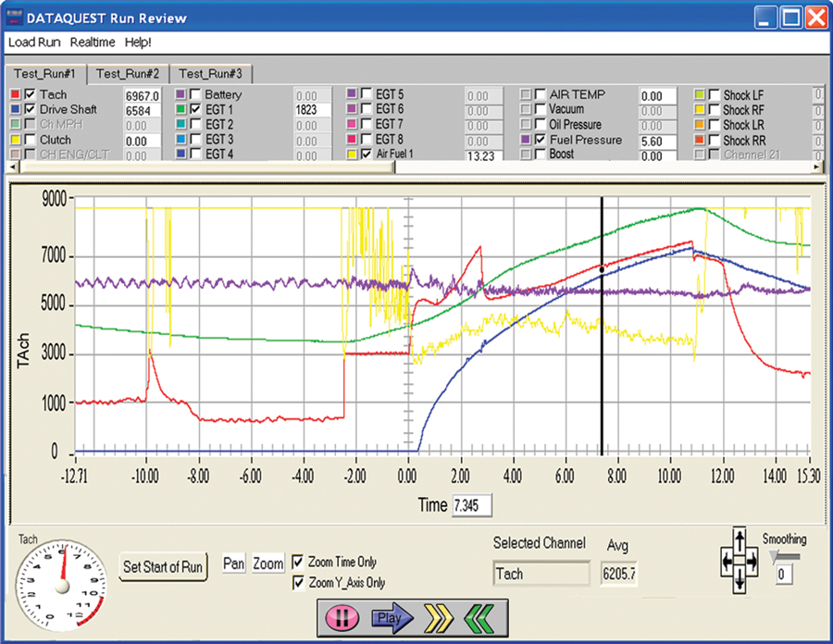Click the yellow Clutch color swatch
The height and width of the screenshot is (644, 833).
pyautogui.click(x=16, y=140)
